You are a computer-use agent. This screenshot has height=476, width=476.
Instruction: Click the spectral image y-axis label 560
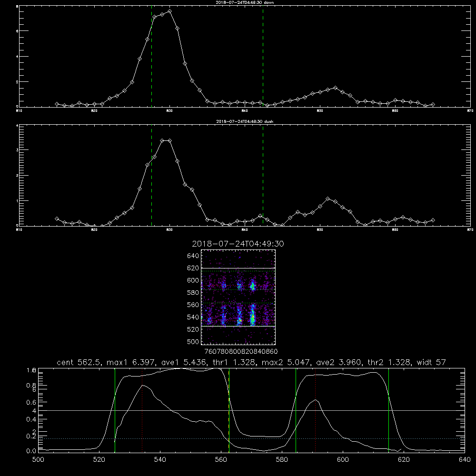click(193, 305)
